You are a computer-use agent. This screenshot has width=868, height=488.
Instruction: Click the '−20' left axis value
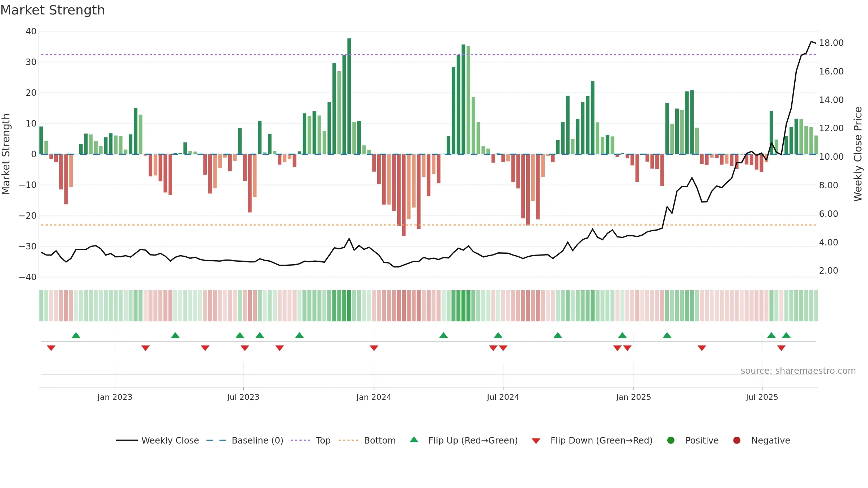pos(28,216)
